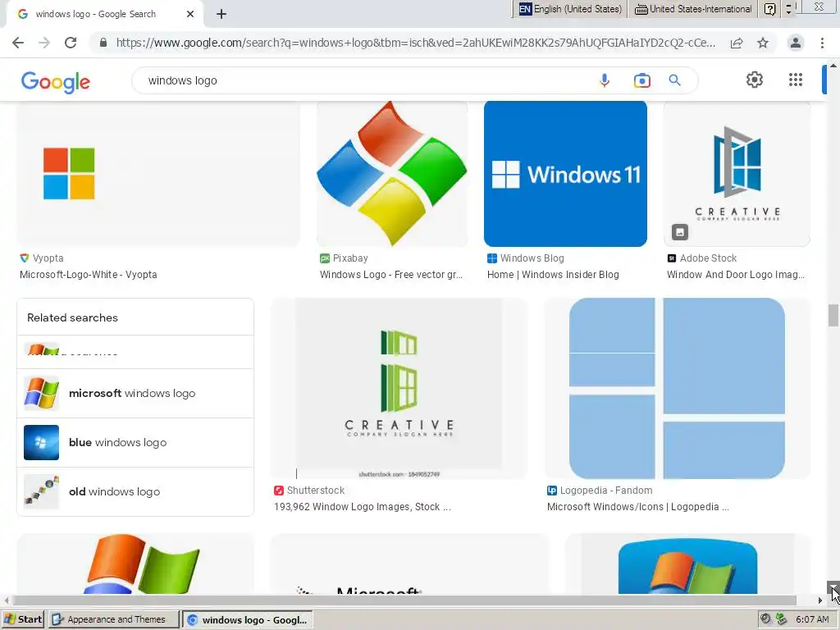Open the Adobe Stock window logo image

pyautogui.click(x=737, y=174)
